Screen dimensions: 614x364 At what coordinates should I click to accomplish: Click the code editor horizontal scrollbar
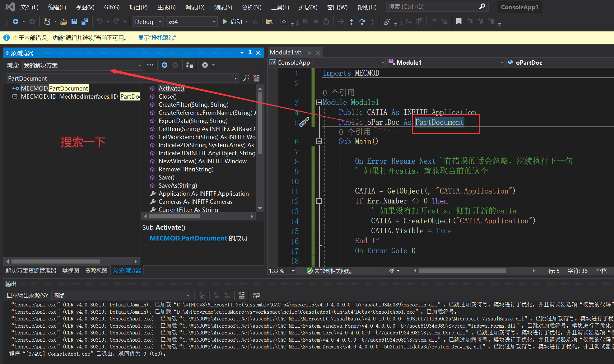[x=462, y=271]
